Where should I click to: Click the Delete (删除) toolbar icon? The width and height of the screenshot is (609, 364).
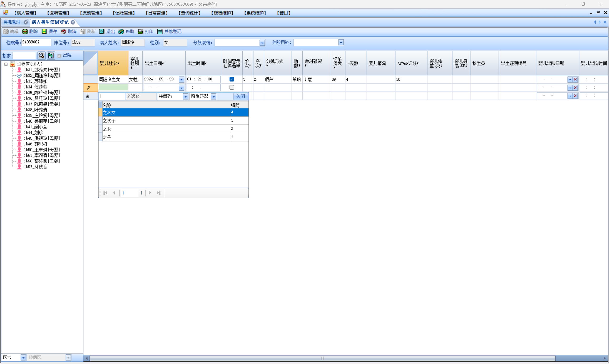coord(25,31)
